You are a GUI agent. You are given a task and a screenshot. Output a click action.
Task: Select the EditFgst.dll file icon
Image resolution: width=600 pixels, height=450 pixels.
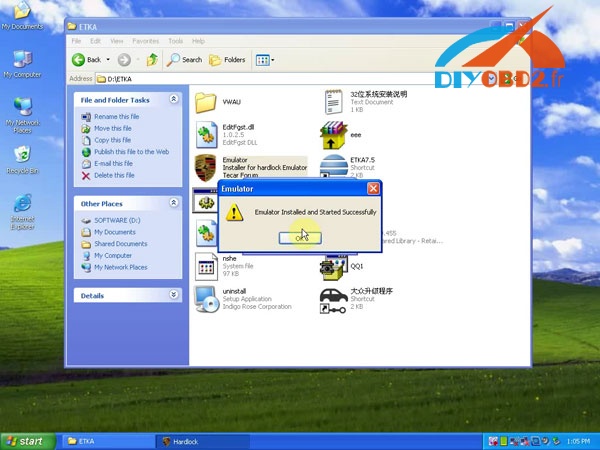207,135
